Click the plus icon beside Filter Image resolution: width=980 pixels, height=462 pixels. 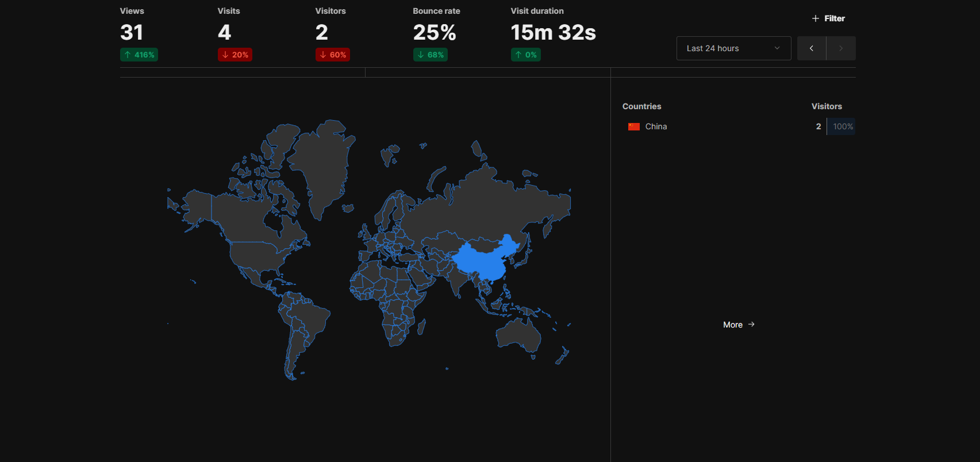point(815,18)
